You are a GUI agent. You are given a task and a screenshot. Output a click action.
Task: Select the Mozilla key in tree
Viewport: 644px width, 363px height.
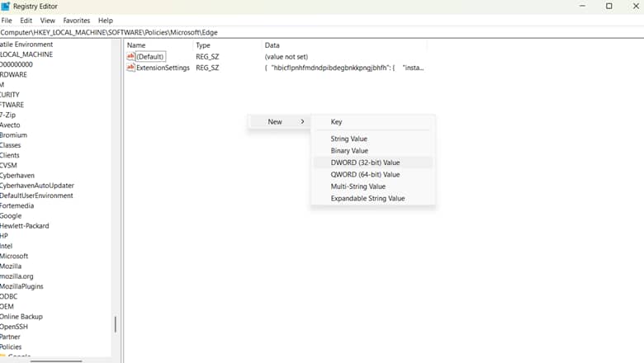(11, 266)
